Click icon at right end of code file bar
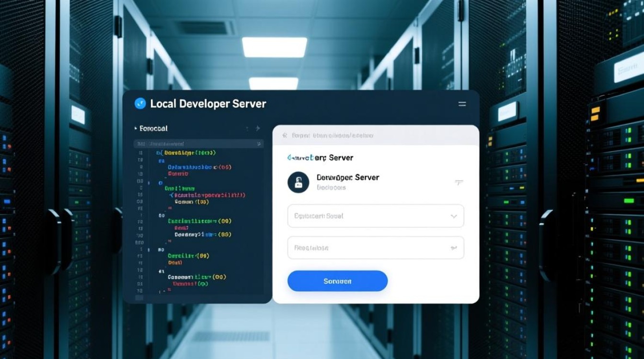The height and width of the screenshot is (359, 644). pos(259,143)
